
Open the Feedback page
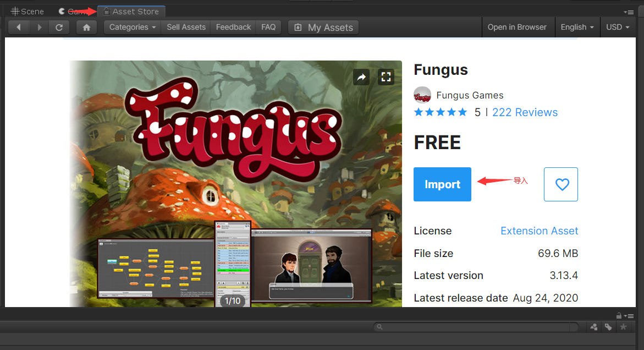pyautogui.click(x=233, y=27)
